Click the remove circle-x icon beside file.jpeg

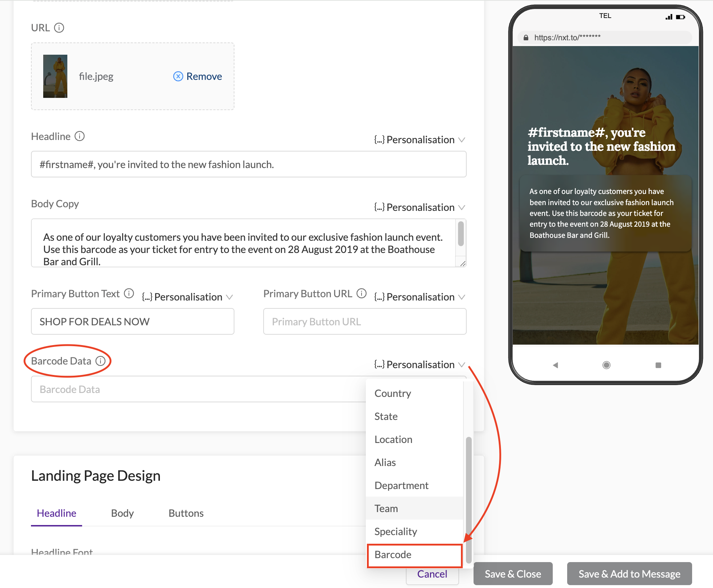[178, 76]
